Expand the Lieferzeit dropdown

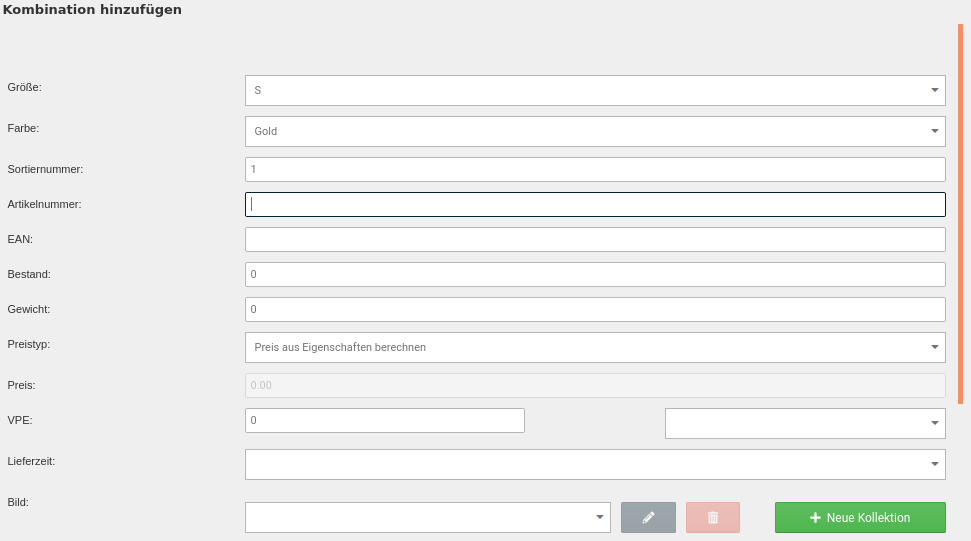click(594, 464)
